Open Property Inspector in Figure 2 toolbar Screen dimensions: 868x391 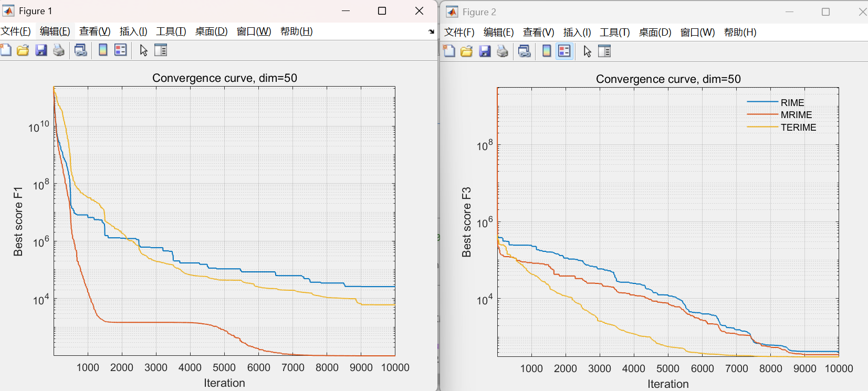click(x=604, y=51)
